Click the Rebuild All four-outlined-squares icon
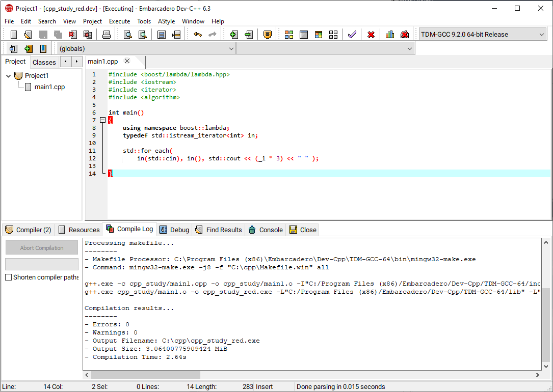 [x=333, y=35]
